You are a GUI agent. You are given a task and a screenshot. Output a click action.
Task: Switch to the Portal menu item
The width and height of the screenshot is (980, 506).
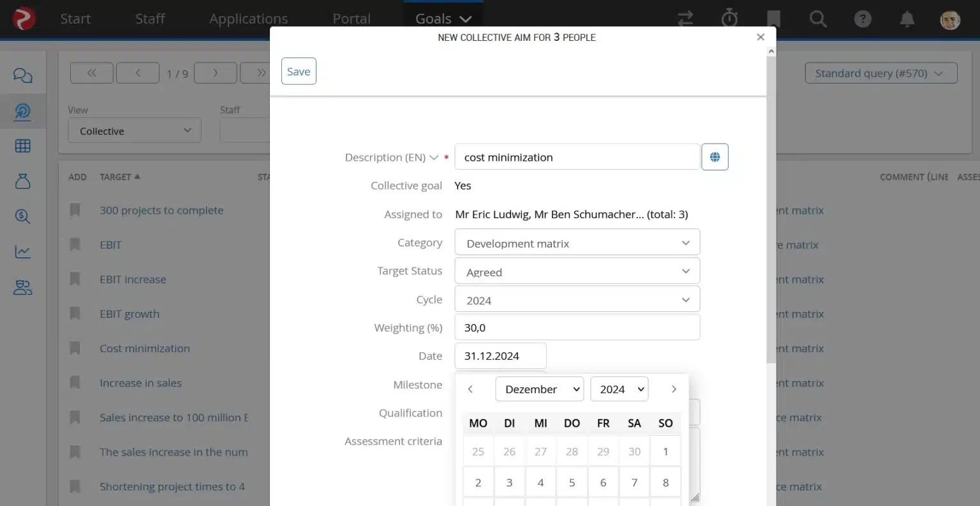coord(351,19)
